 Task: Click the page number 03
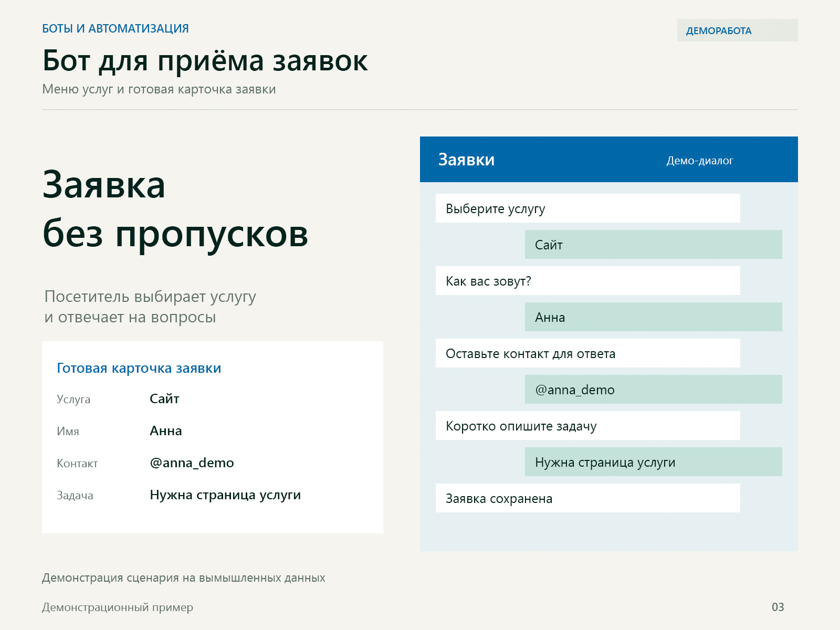click(x=778, y=607)
